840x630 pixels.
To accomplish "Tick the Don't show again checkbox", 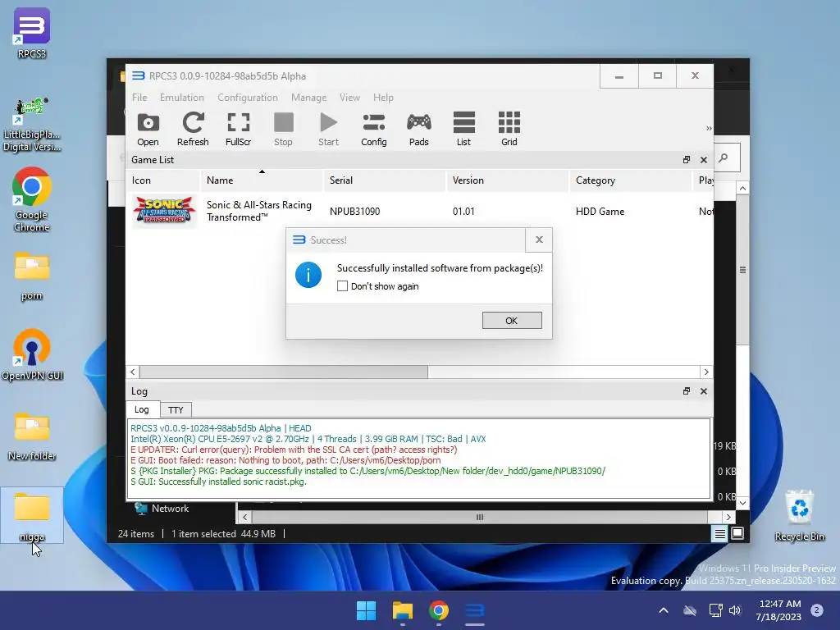I will [342, 286].
